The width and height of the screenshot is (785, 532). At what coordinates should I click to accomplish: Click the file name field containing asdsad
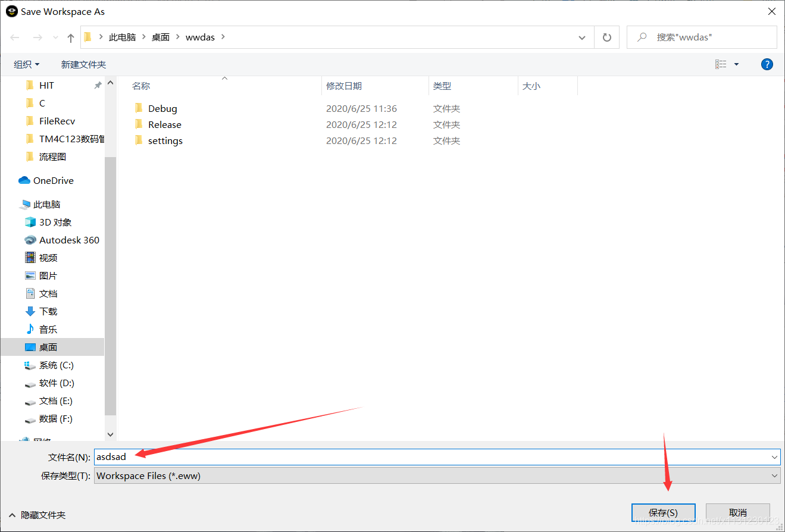tap(437, 457)
